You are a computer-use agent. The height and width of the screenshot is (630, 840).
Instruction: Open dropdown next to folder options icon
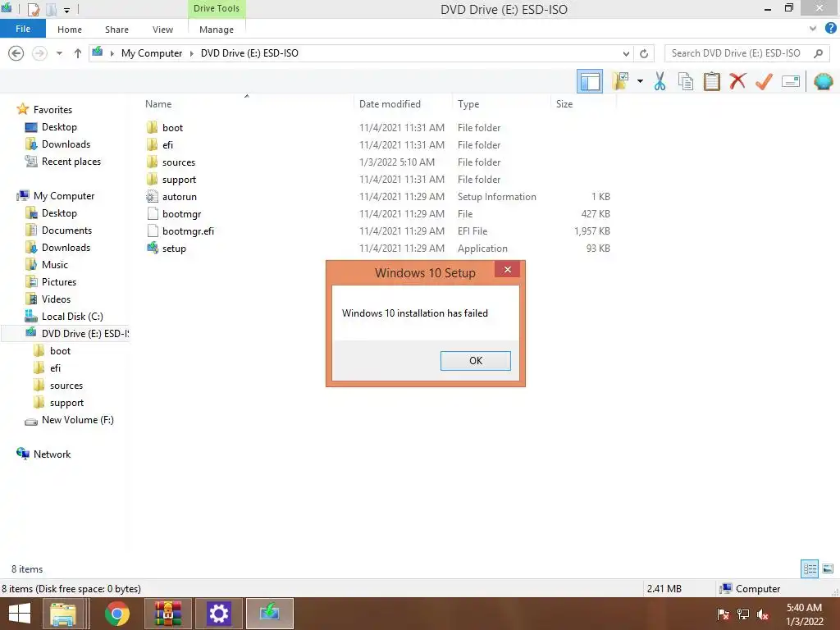[640, 81]
